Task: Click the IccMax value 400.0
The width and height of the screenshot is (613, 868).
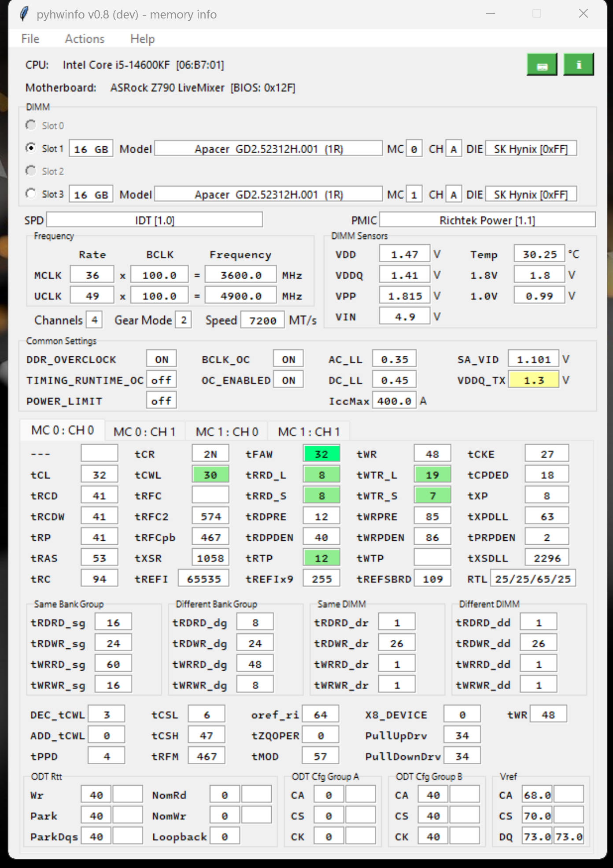Action: pyautogui.click(x=394, y=401)
